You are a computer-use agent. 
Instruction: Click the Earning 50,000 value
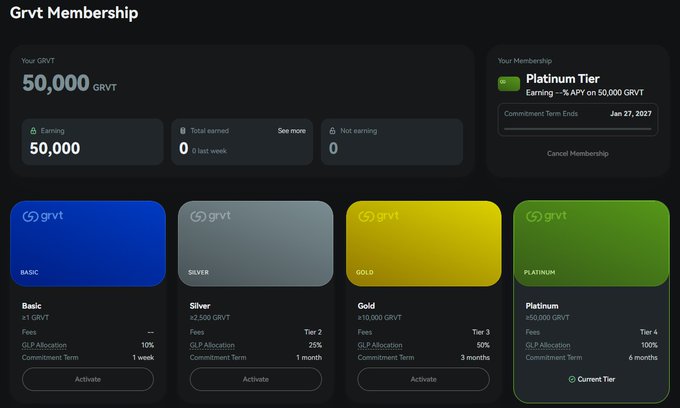(x=55, y=148)
